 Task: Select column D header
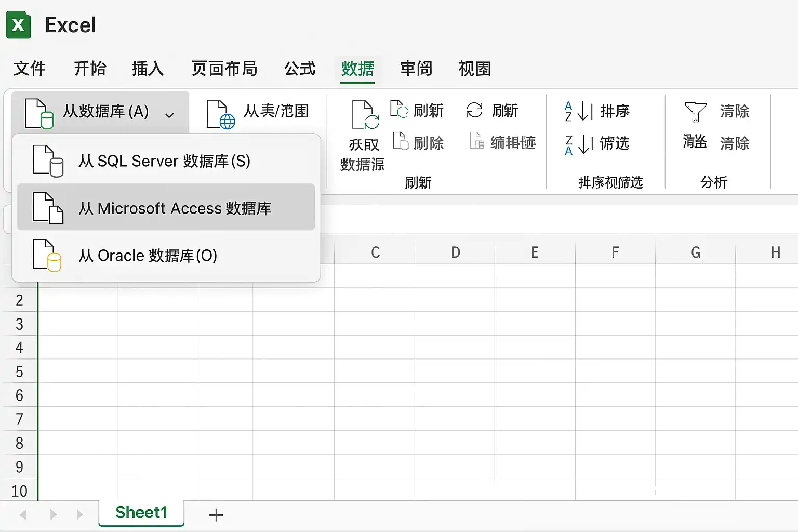coord(455,252)
